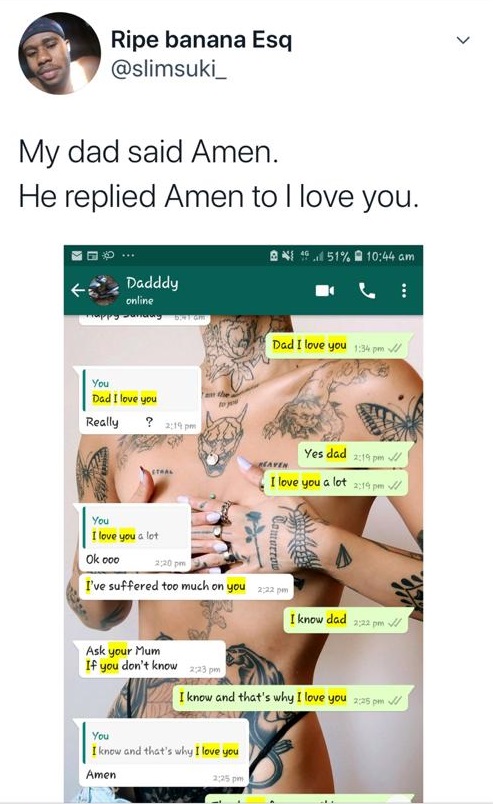Select the 'Yes dad' sent message
The width and height of the screenshot is (498, 804).
[353, 455]
